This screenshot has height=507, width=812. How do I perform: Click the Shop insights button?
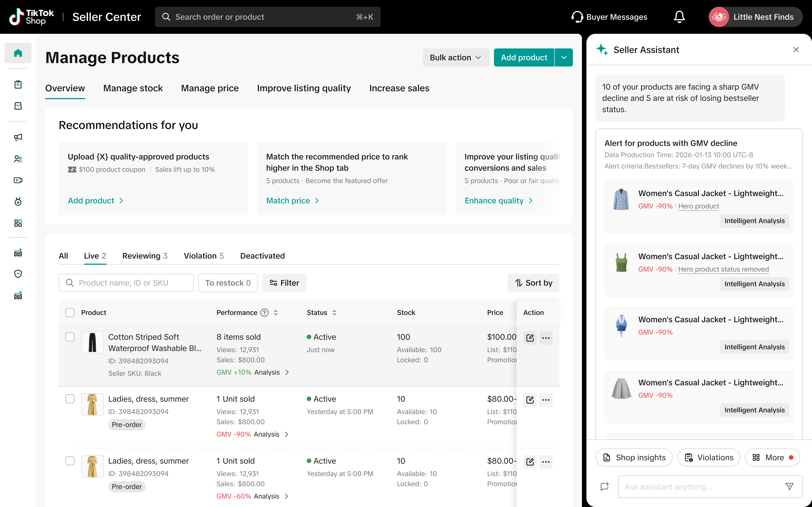coord(634,457)
